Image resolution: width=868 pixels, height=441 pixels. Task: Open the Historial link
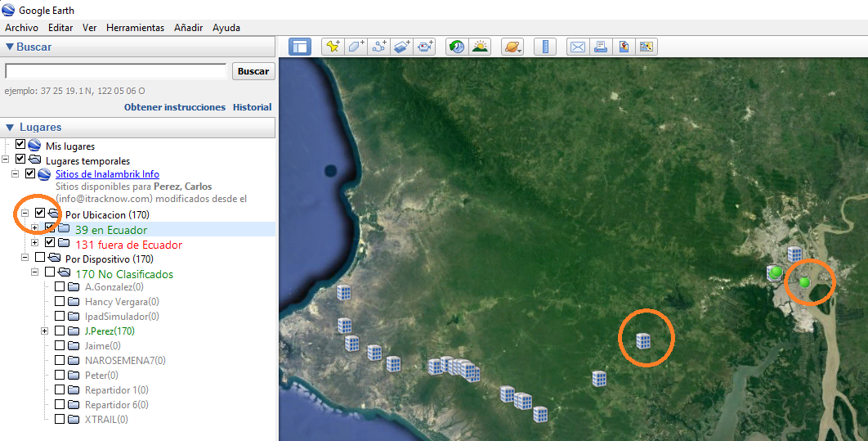253,107
